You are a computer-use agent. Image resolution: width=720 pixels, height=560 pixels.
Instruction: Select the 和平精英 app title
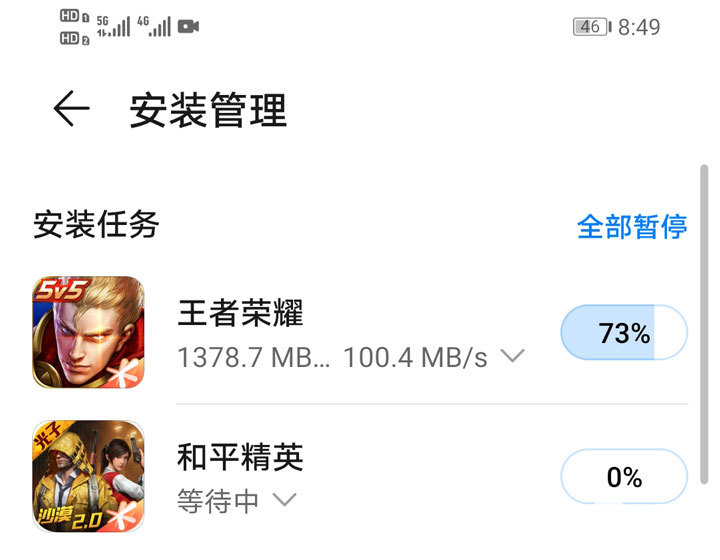point(240,457)
